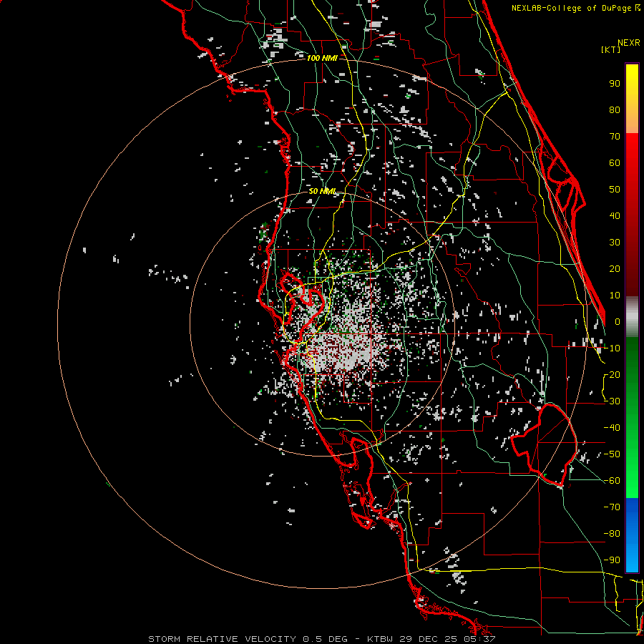
Task: Click the -10 value on the velocity scale
Action: click(612, 348)
